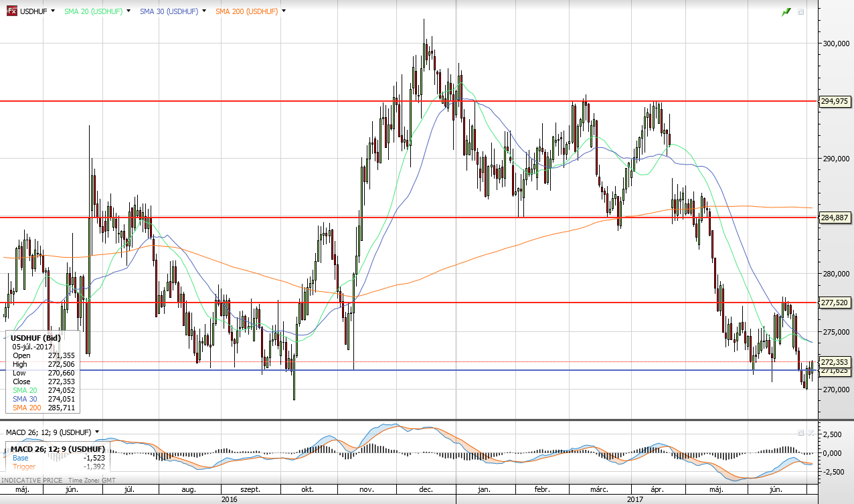This screenshot has height=504, width=854.
Task: Click the 'szept.' month on time axis
Action: point(250,490)
